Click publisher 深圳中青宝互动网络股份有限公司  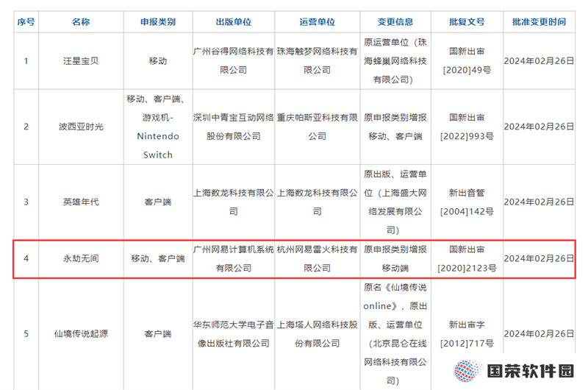coord(233,127)
